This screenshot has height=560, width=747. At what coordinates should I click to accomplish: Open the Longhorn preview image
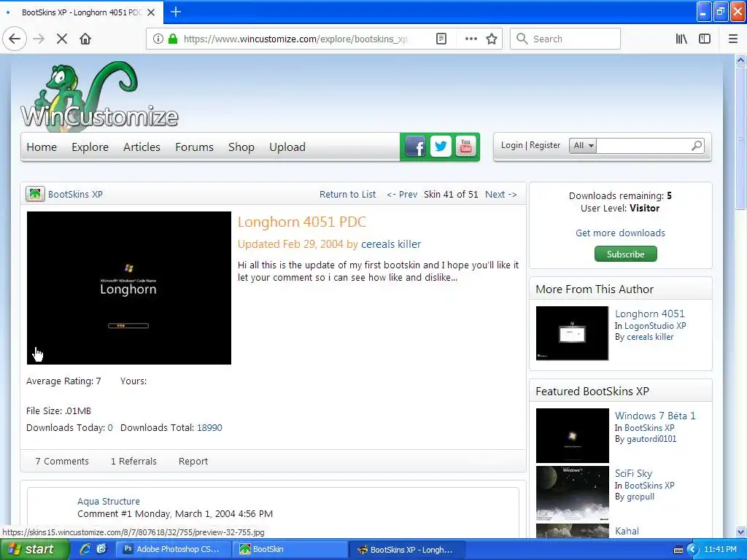(128, 288)
